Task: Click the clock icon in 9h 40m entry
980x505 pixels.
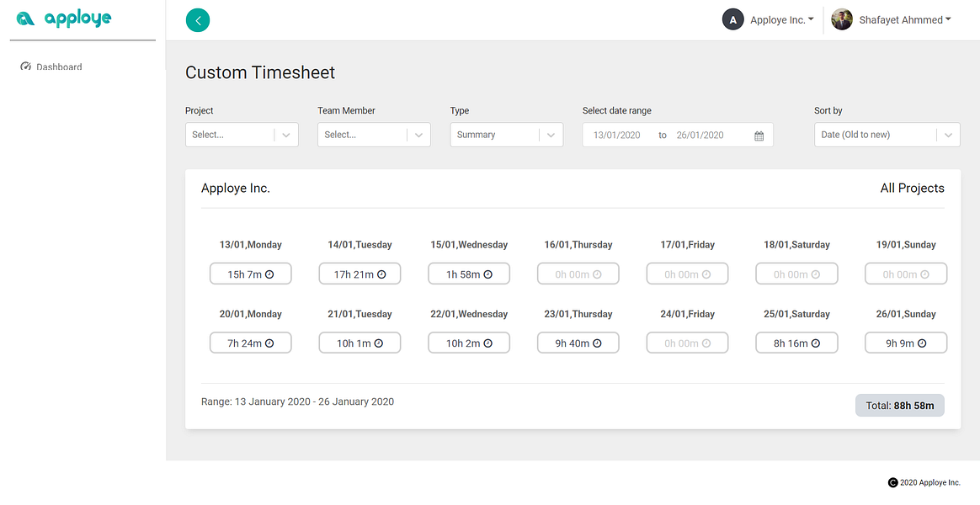Action: [x=597, y=343]
